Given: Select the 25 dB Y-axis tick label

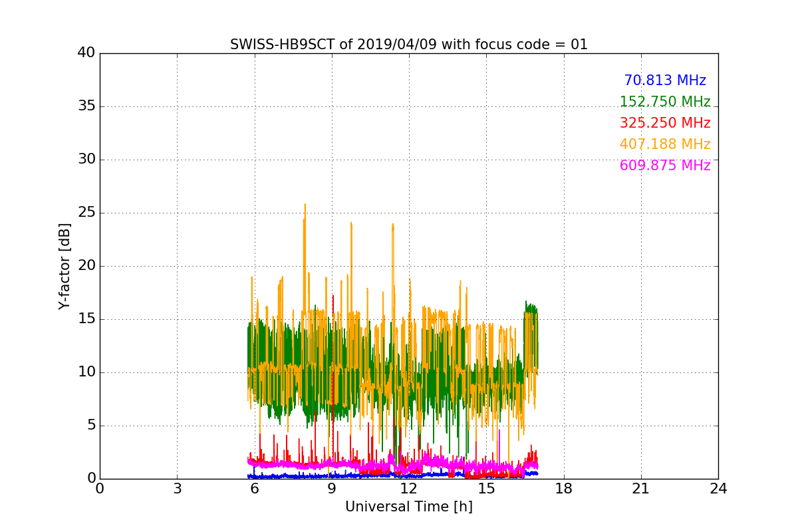Looking at the screenshot, I should 86,213.
